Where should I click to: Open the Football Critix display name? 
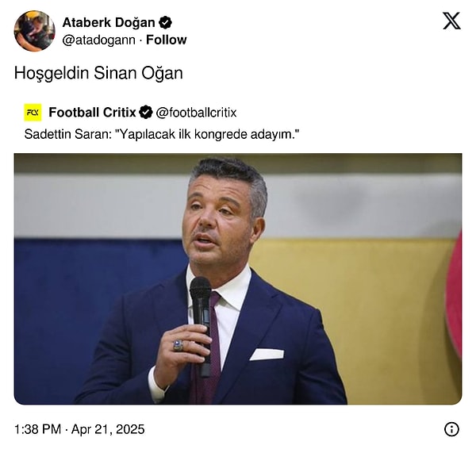pyautogui.click(x=92, y=113)
